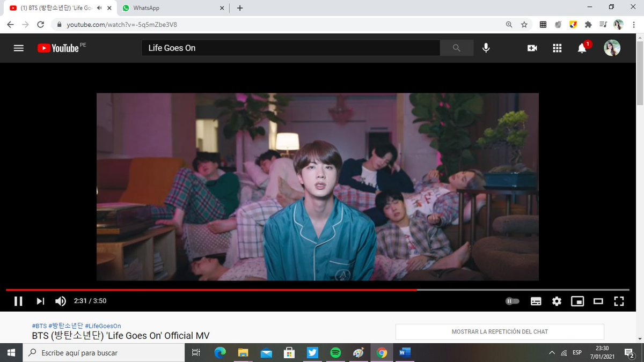Image resolution: width=644 pixels, height=362 pixels.
Task: Click the YouTube search magnifier button
Action: click(x=457, y=48)
